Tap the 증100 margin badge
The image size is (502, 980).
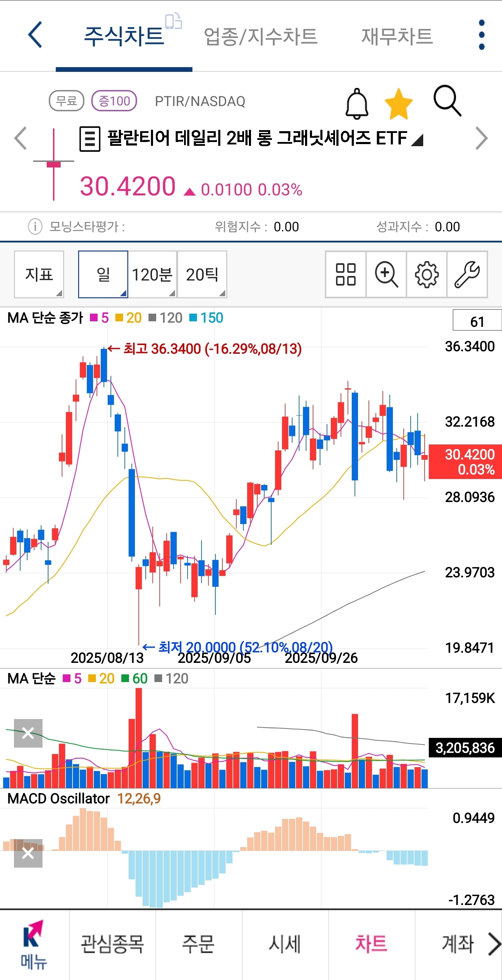tap(114, 101)
